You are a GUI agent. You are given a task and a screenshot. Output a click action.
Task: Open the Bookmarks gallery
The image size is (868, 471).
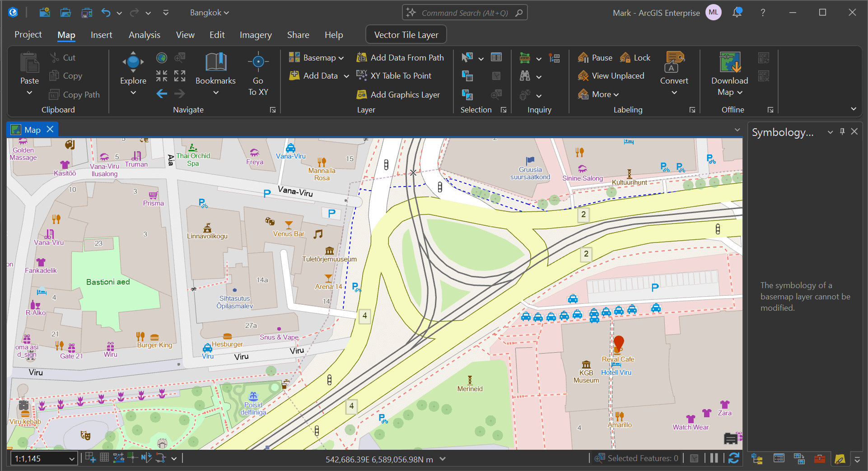coord(215,74)
